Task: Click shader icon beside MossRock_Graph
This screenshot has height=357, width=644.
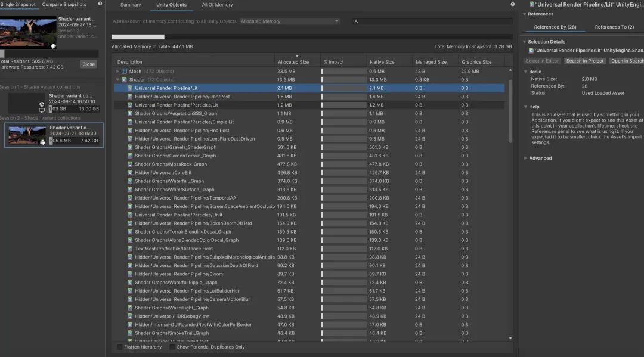Action: [x=130, y=164]
